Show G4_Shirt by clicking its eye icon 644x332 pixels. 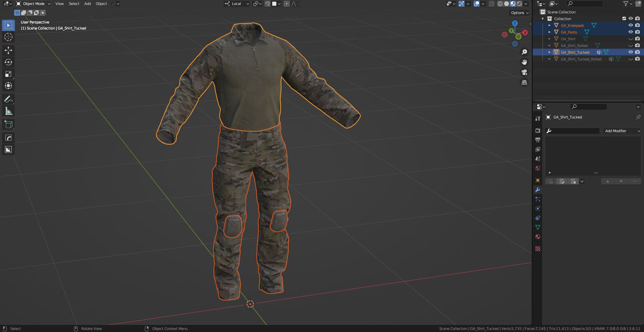pos(630,39)
